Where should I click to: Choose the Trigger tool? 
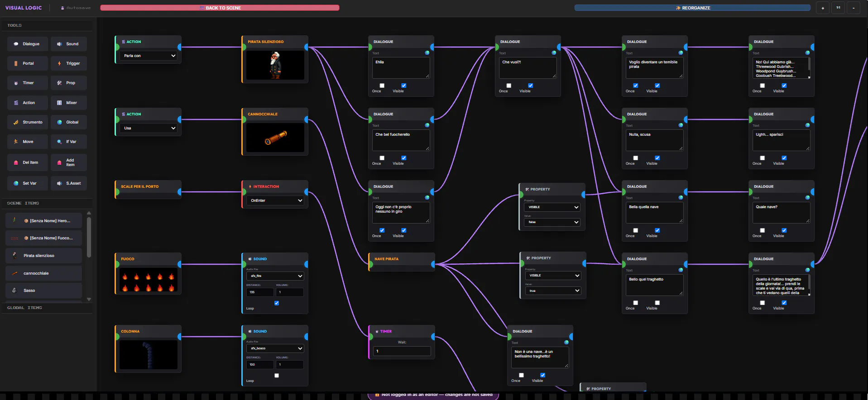coord(69,63)
